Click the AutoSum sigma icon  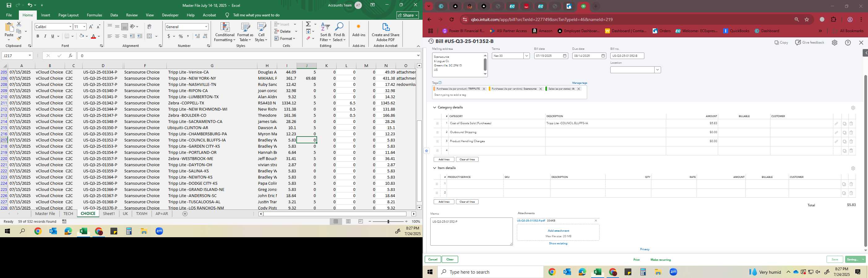[x=308, y=24]
